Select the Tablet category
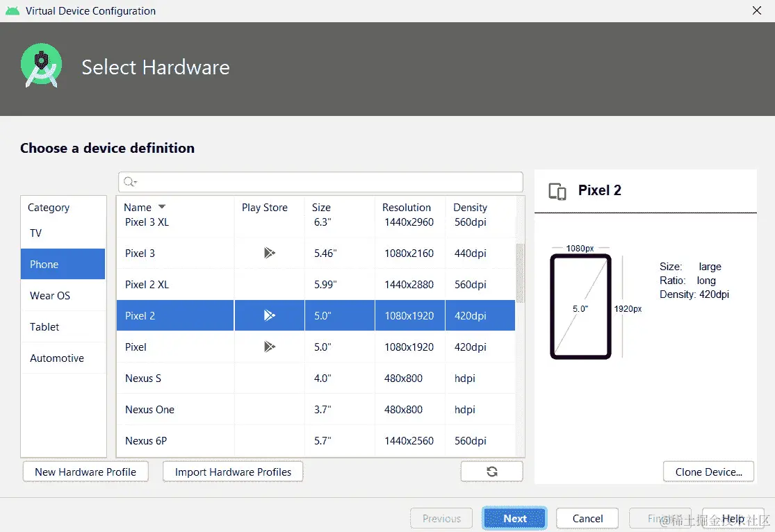Screen dimensions: 775x532 [x=63, y=326]
